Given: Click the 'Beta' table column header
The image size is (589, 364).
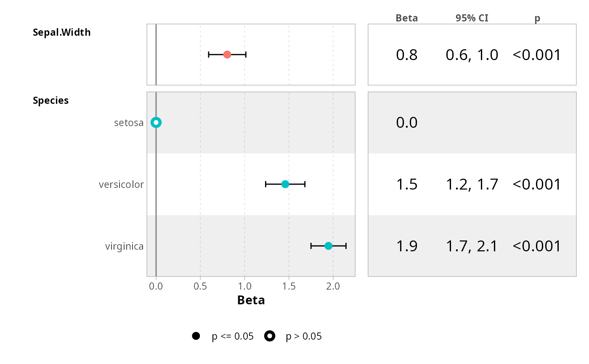Looking at the screenshot, I should tap(407, 18).
